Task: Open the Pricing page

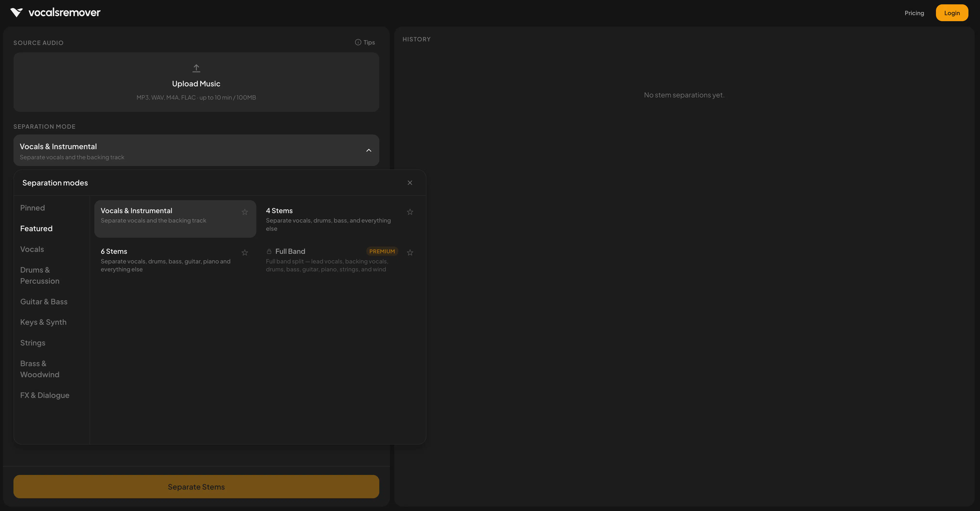Action: coord(914,13)
